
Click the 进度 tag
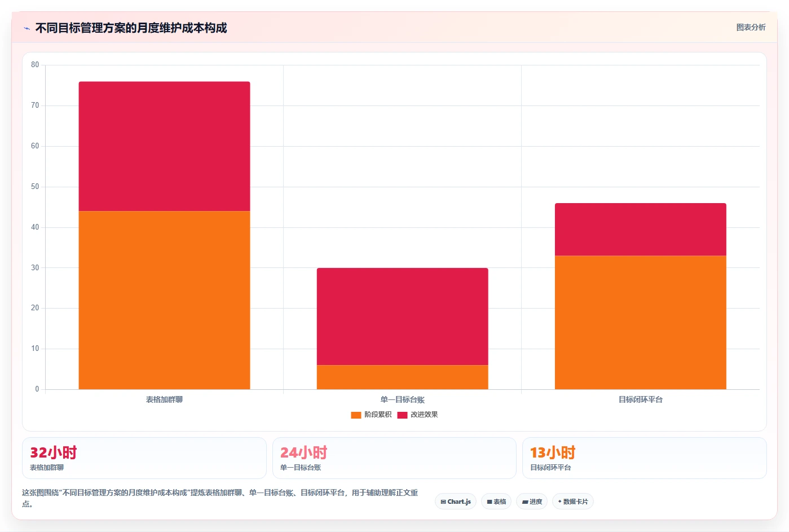tap(532, 502)
